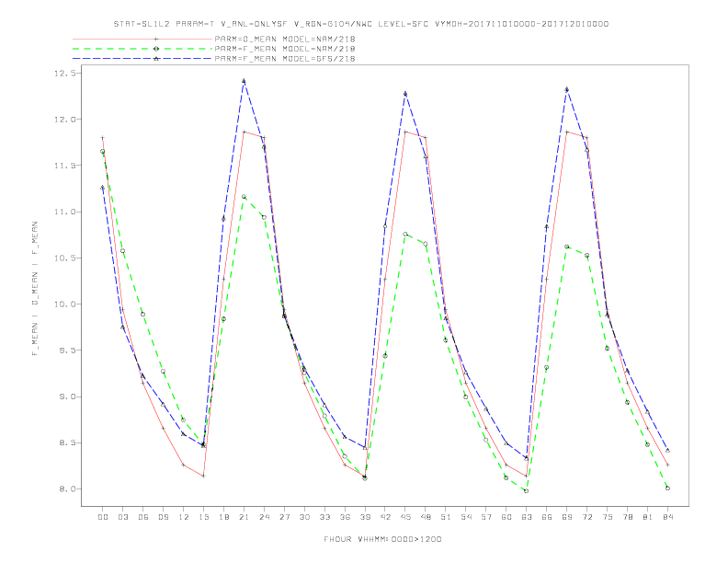Click x-axis tick label 21
Screen dimensions: 728x563
click(x=244, y=517)
